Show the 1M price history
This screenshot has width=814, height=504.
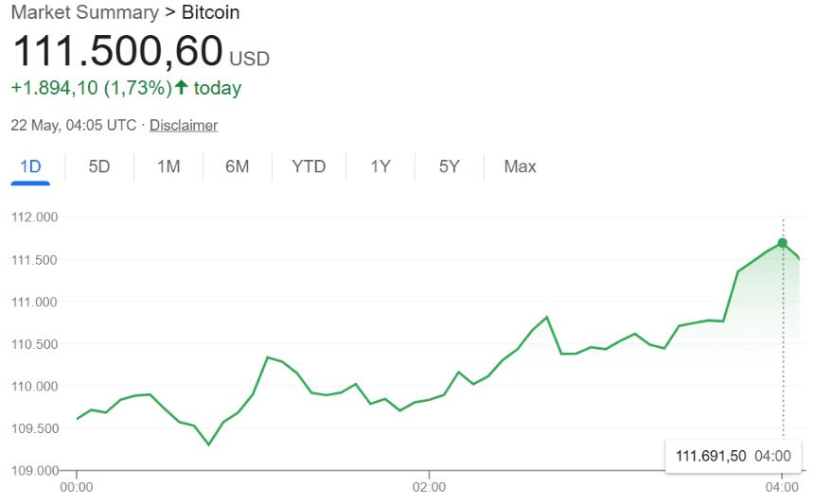point(168,166)
